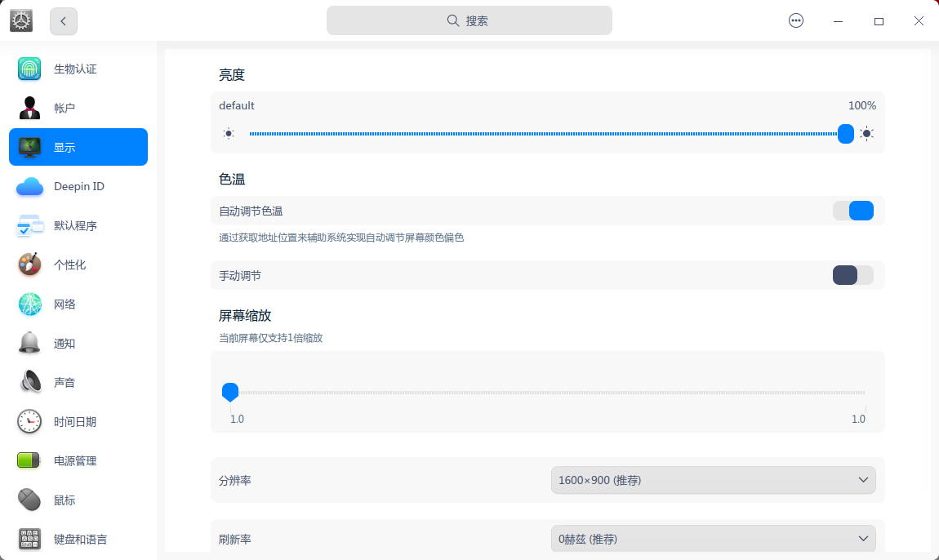Click the Accounts user avatar icon
939x560 pixels.
coord(29,108)
